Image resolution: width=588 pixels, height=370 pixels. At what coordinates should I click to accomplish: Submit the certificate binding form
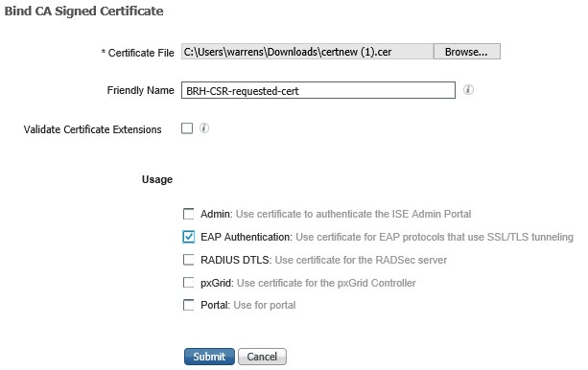coord(209,357)
